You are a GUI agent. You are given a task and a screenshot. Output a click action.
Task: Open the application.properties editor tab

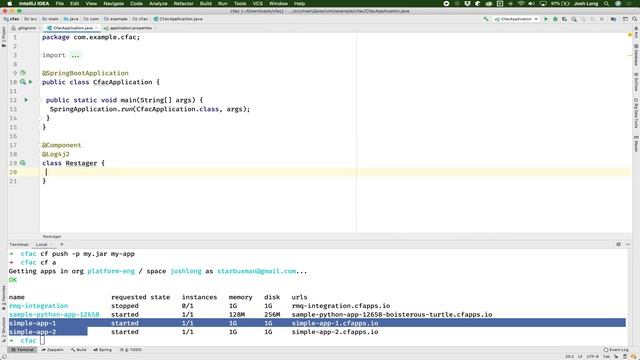[128, 28]
